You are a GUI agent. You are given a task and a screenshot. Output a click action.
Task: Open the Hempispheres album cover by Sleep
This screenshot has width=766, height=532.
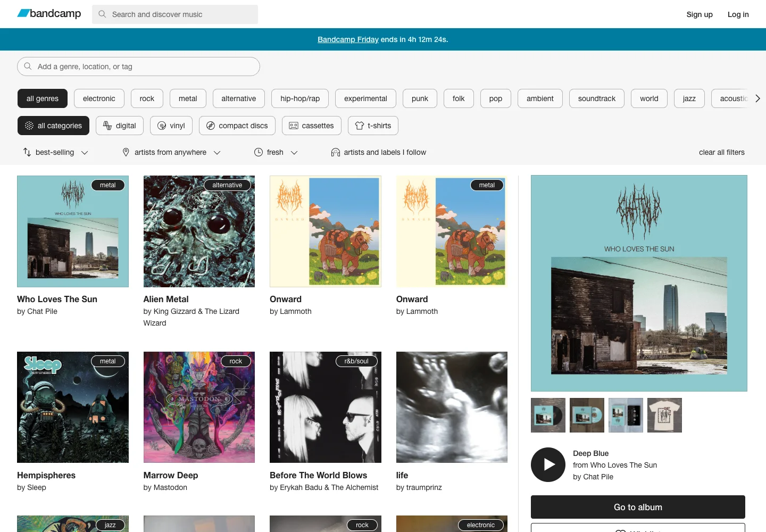(x=73, y=407)
